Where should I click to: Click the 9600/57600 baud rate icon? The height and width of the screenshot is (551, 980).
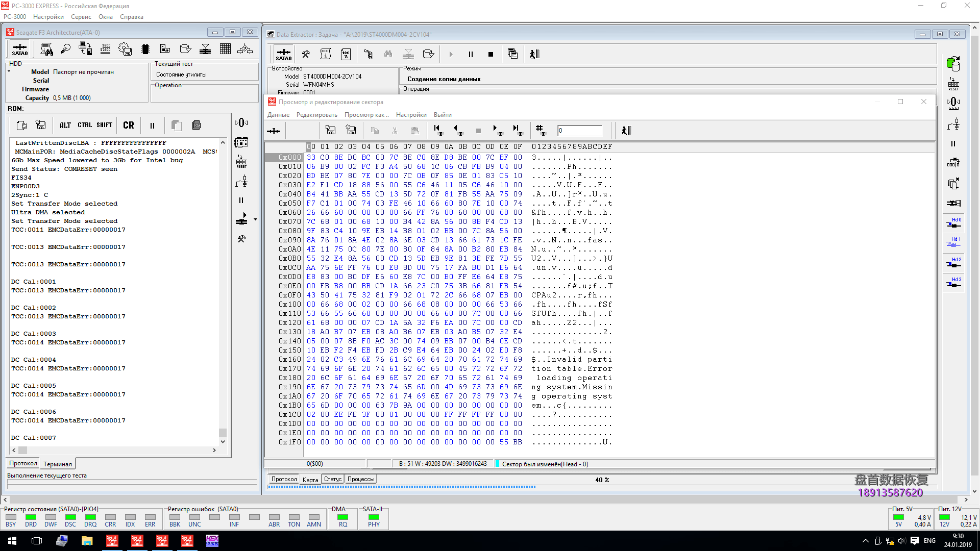[106, 49]
